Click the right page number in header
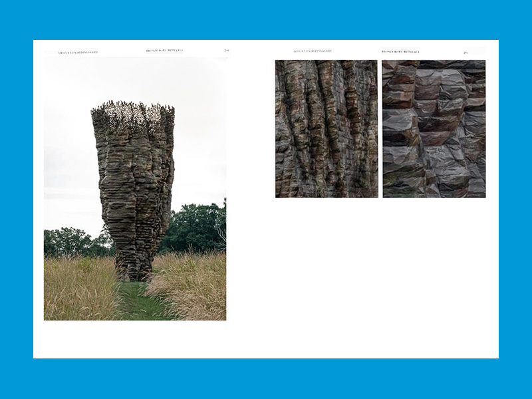 click(465, 53)
